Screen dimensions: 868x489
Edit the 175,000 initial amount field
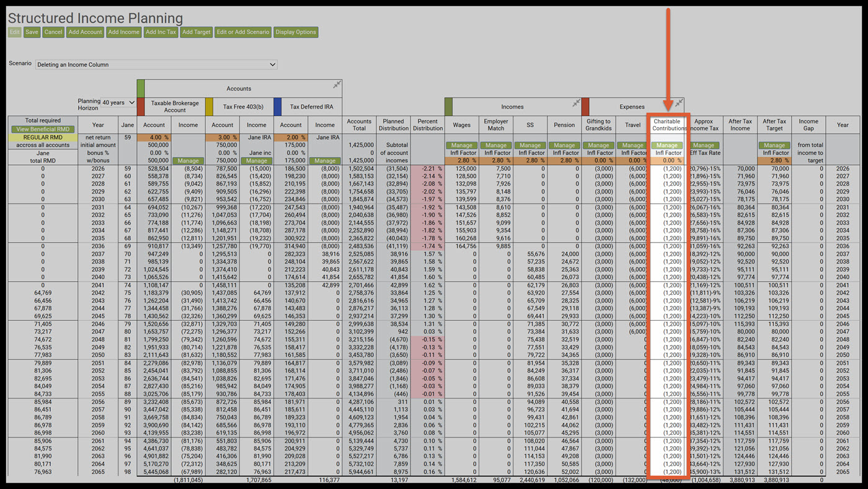(x=291, y=145)
